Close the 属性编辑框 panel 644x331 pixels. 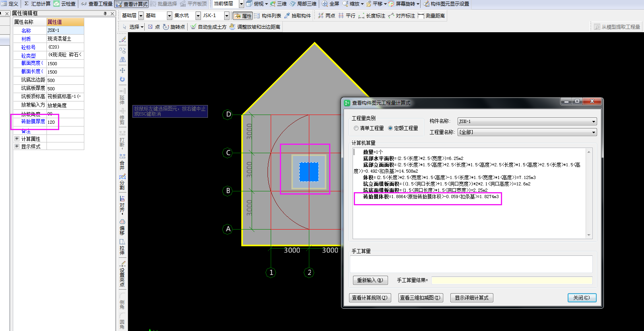tap(113, 13)
